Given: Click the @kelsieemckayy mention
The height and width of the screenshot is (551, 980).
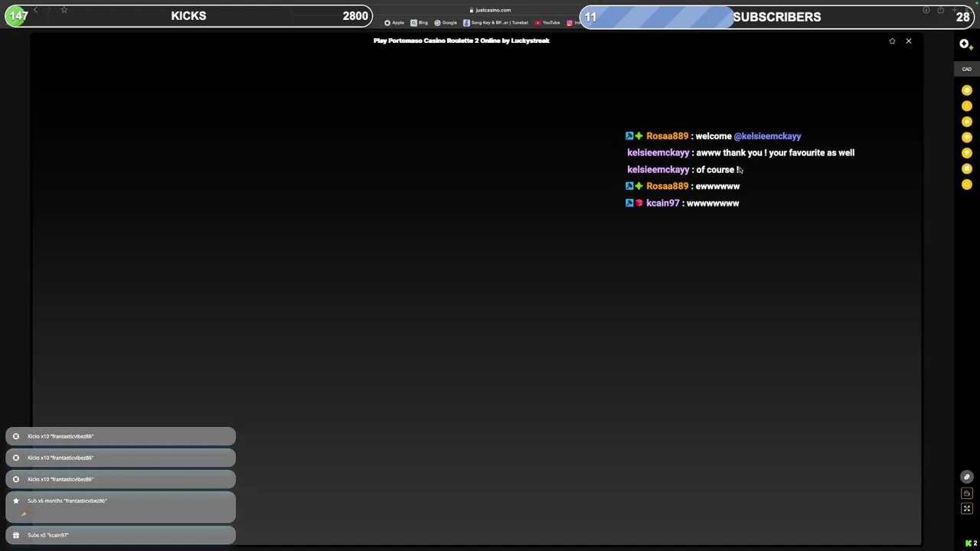Looking at the screenshot, I should coord(767,136).
